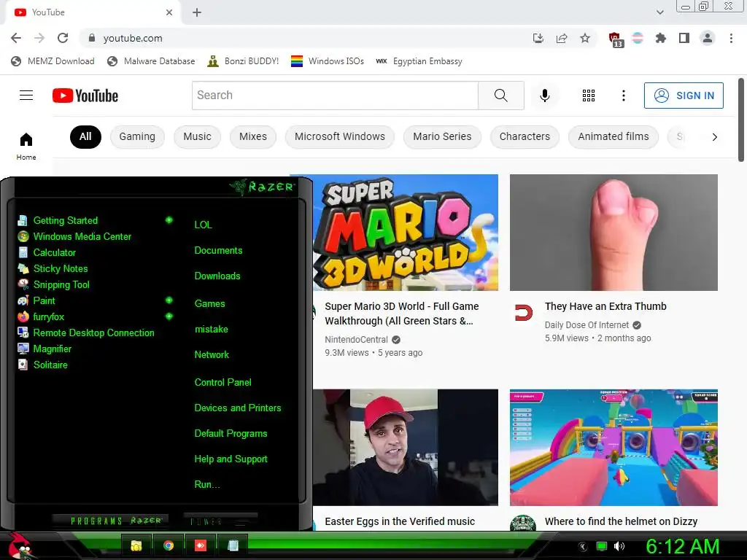Image resolution: width=747 pixels, height=560 pixels.
Task: Click the page vertical scrollbar
Action: pyautogui.click(x=741, y=120)
